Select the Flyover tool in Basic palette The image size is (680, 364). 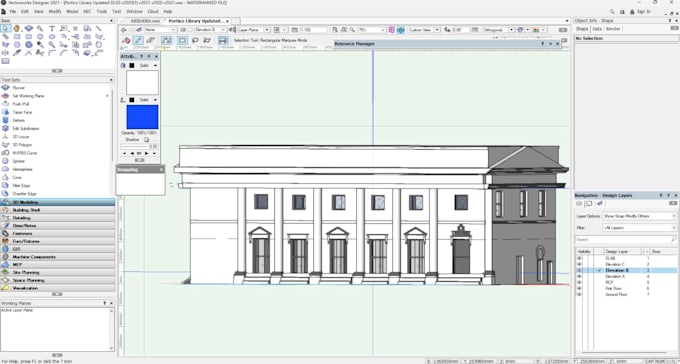pos(29,29)
